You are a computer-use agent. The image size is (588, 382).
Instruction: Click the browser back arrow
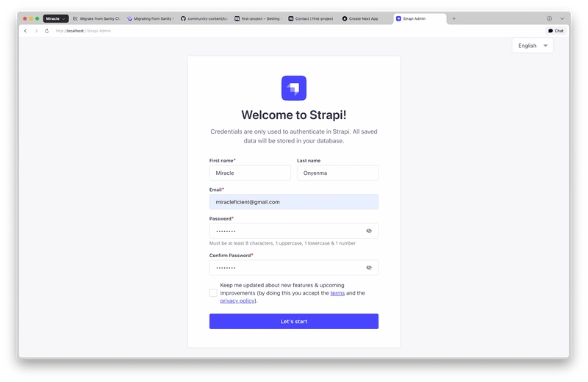[x=26, y=31]
